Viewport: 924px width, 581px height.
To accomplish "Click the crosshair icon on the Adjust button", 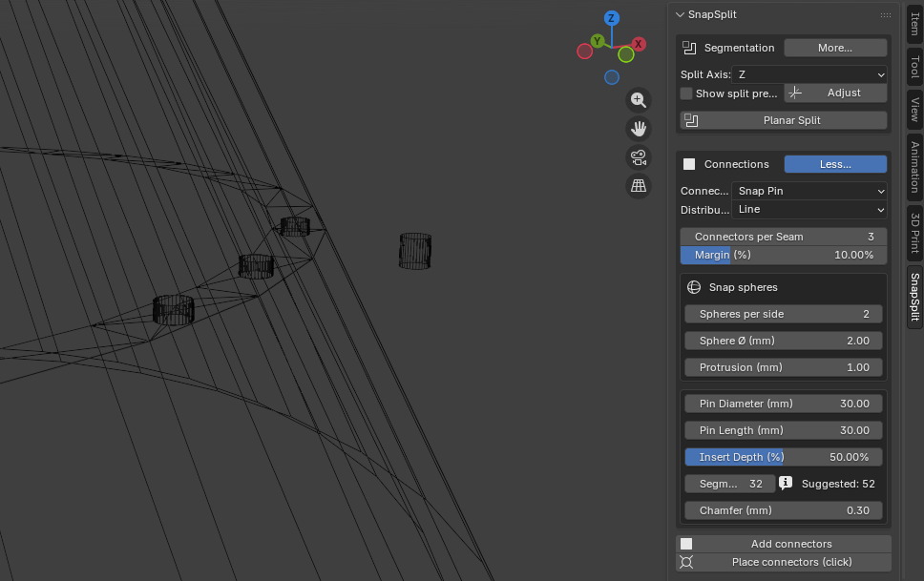I will click(794, 93).
